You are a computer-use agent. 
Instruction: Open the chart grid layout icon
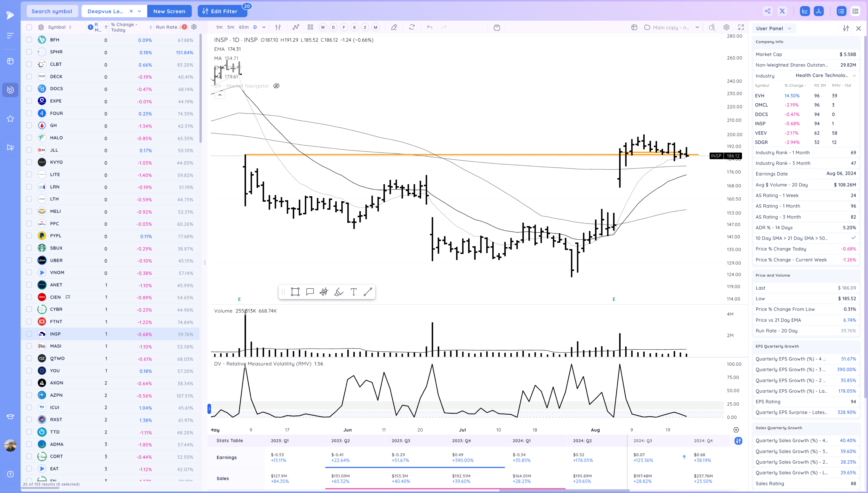pyautogui.click(x=310, y=27)
